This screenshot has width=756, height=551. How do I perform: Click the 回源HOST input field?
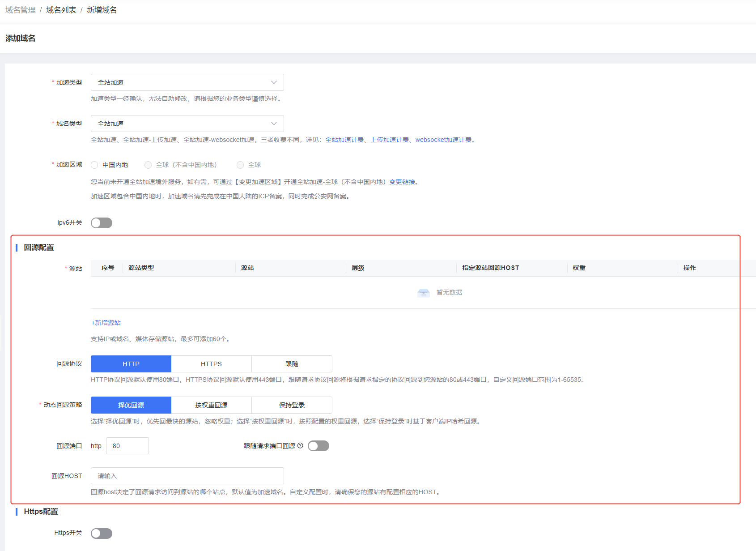click(187, 476)
